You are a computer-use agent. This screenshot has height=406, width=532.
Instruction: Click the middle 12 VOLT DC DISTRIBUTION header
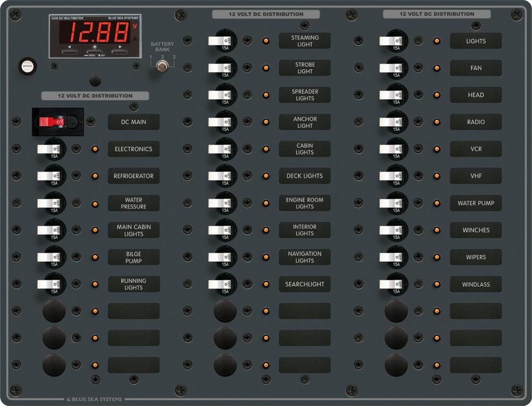[x=265, y=14]
